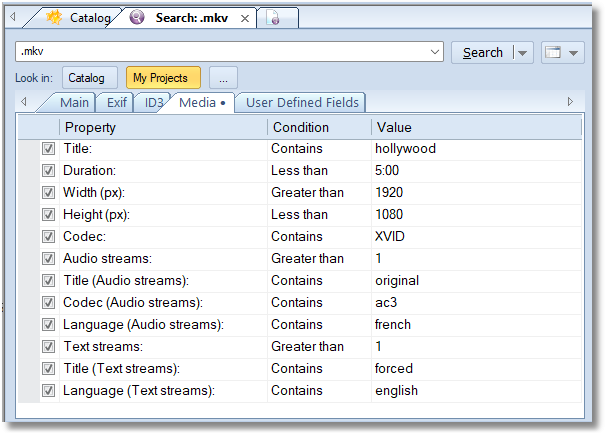
Task: Select the My Projects look-in button
Action: click(x=163, y=78)
